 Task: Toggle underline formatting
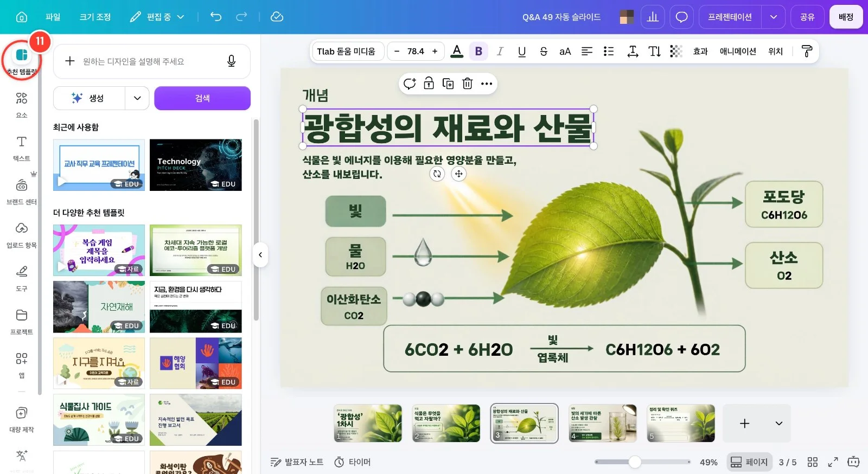pyautogui.click(x=522, y=51)
